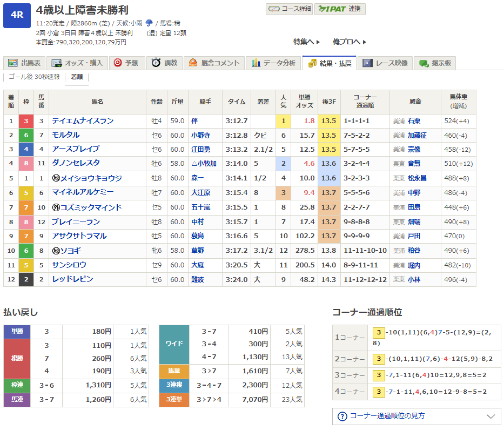Click the 厩舎コメント tab icon
The image size is (504, 430).
pos(193,63)
